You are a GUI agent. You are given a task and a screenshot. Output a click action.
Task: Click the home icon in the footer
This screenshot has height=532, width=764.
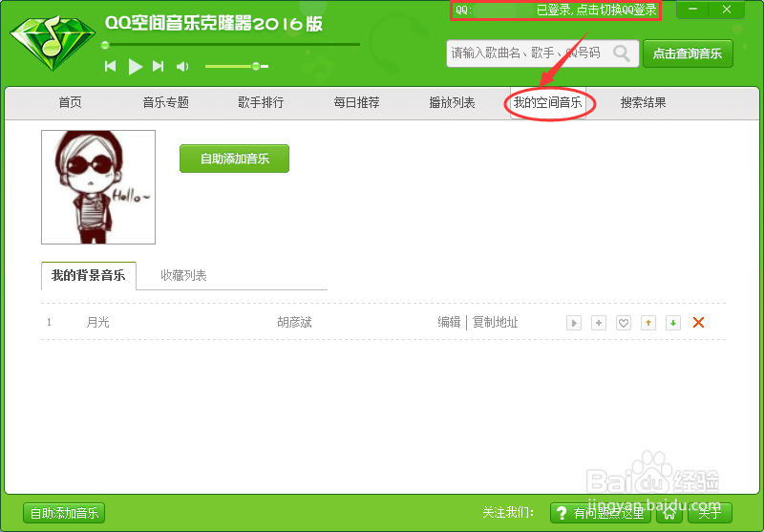(670, 513)
